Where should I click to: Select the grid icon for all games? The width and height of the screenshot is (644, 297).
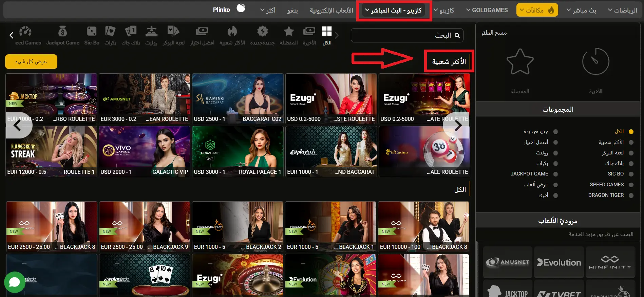327,32
